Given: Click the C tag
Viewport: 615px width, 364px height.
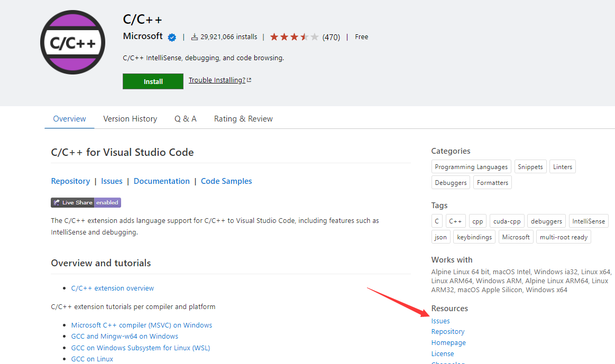Looking at the screenshot, I should click(437, 221).
